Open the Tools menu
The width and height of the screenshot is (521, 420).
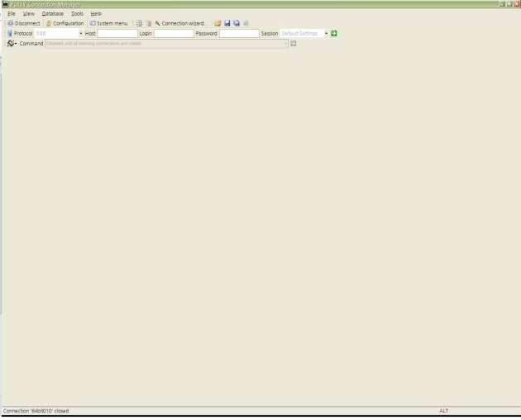77,14
